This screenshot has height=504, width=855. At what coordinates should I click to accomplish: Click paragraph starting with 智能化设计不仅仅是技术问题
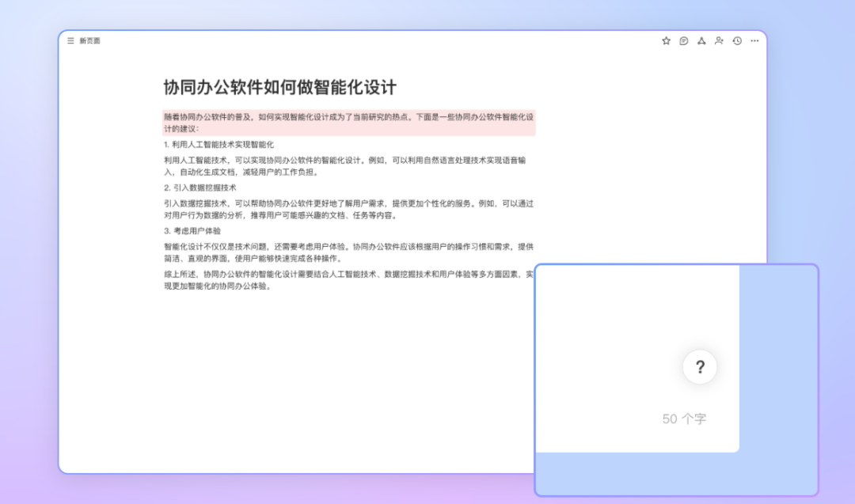[x=348, y=252]
